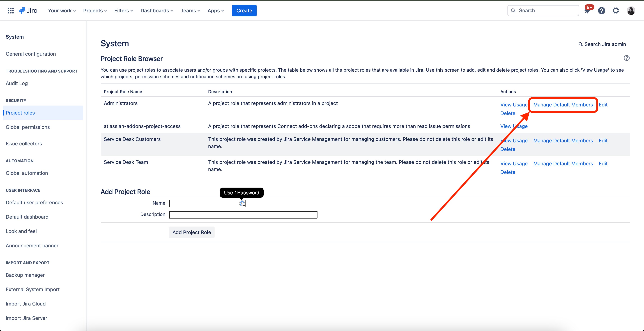Screen dimensions: 644x331
Task: Expand the Teams dropdown
Action: 190,10
